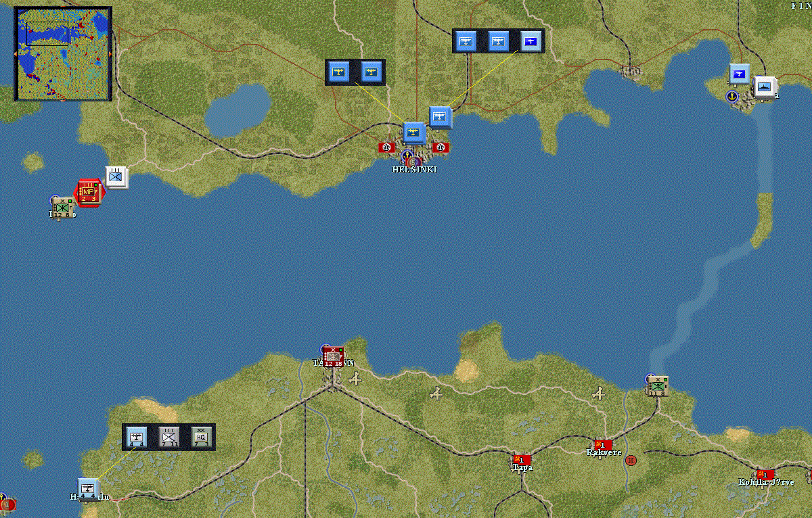
Task: Click the Tapa town label
Action: coord(522,467)
